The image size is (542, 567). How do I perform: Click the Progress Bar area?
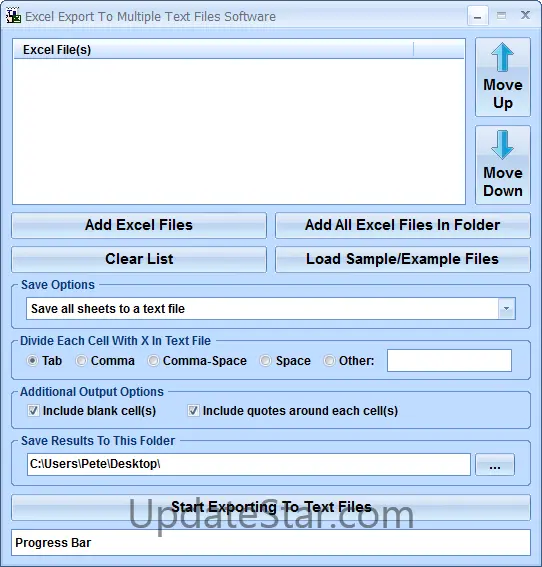coord(271,543)
